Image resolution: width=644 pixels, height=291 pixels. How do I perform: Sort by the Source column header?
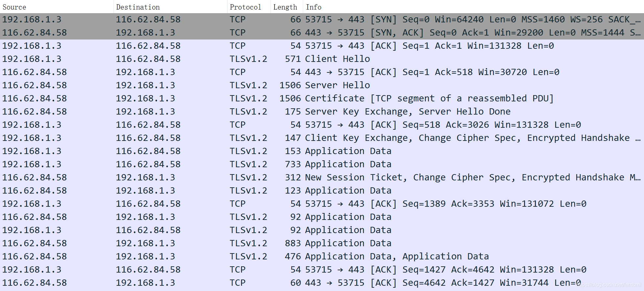point(57,7)
